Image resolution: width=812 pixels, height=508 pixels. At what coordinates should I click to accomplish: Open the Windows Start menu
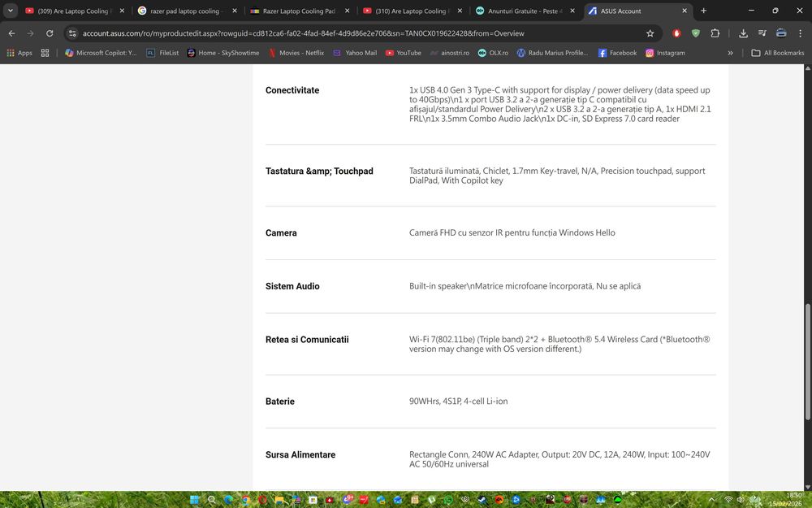[194, 500]
